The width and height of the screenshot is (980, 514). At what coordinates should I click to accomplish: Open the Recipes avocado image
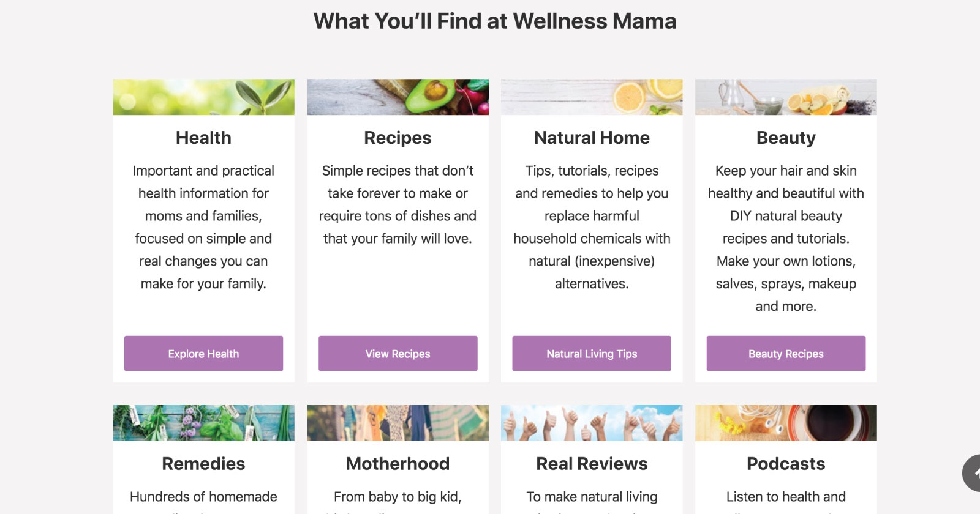tap(398, 97)
